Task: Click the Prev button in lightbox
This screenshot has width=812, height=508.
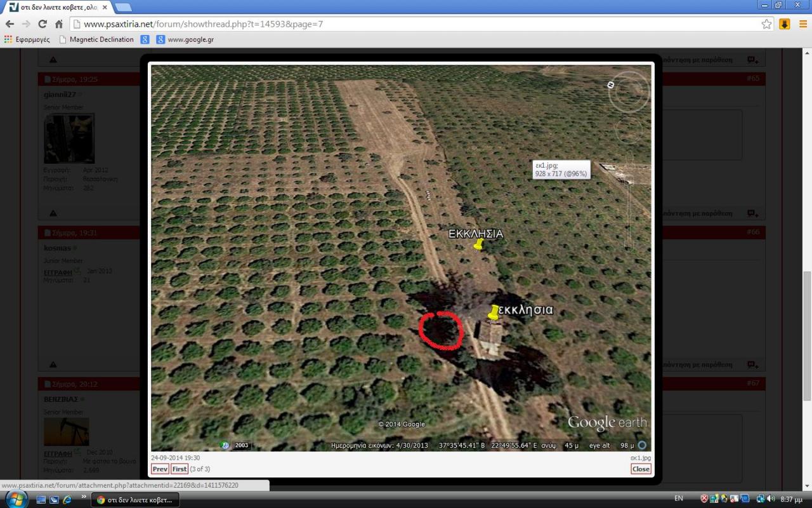Action: [160, 469]
